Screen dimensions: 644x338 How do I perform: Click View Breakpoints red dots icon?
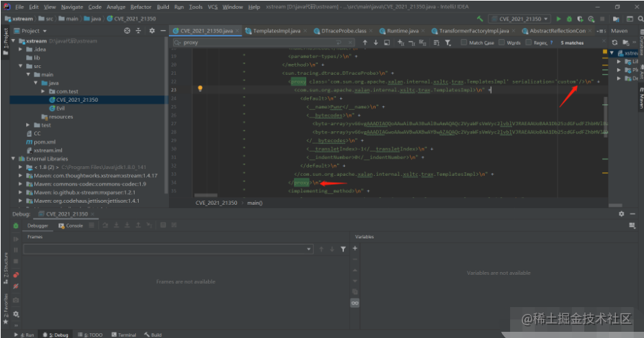click(x=16, y=275)
